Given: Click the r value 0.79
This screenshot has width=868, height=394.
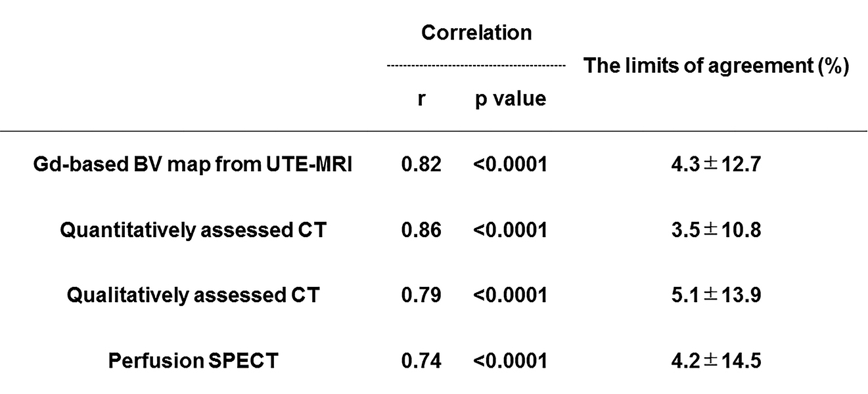Looking at the screenshot, I should coord(421,295).
